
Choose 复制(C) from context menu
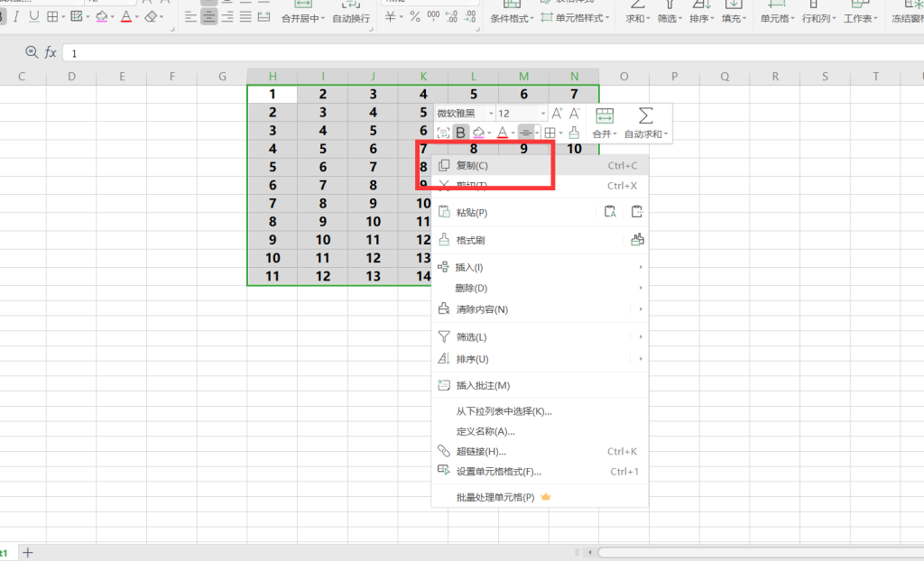540,166
